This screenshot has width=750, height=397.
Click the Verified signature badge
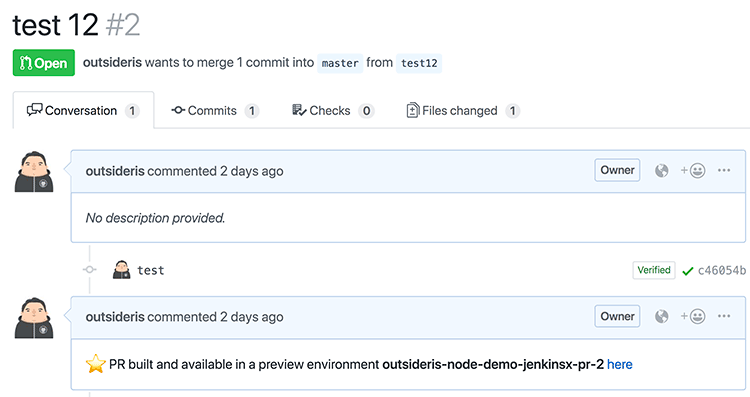[654, 270]
